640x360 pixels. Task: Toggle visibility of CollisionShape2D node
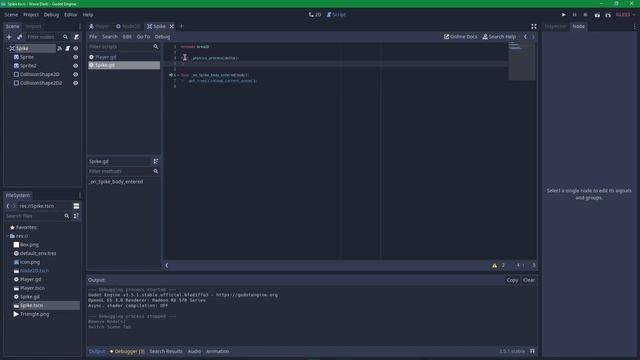click(x=76, y=74)
